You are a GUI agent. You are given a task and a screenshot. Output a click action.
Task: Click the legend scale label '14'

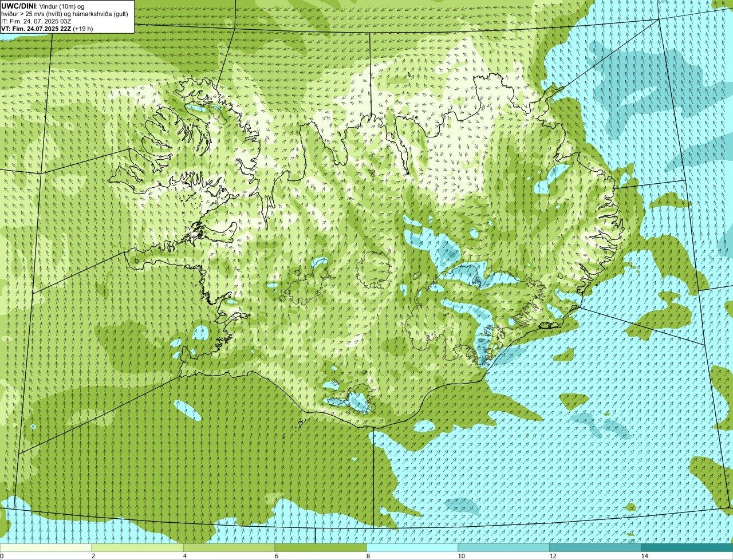(x=644, y=556)
